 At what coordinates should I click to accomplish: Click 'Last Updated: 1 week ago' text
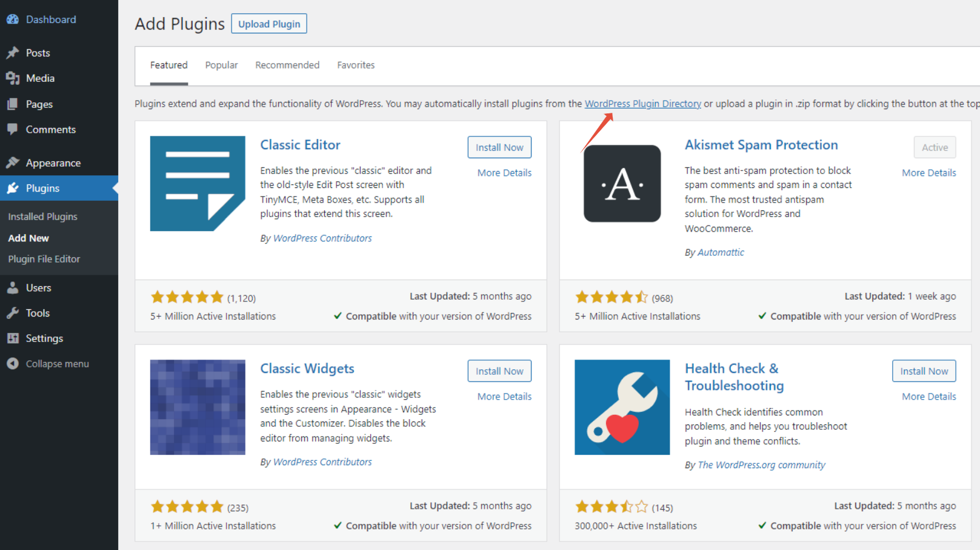pos(900,297)
